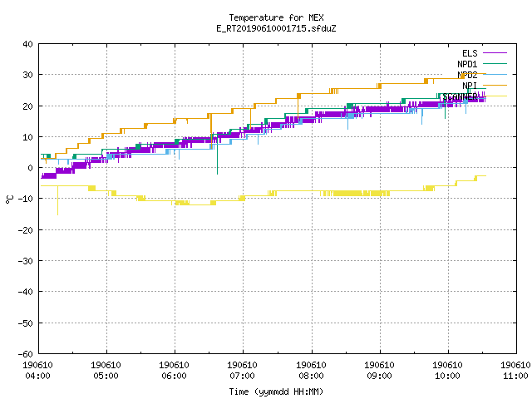
Task: Click the 10:00 time tick label
Action: (447, 376)
